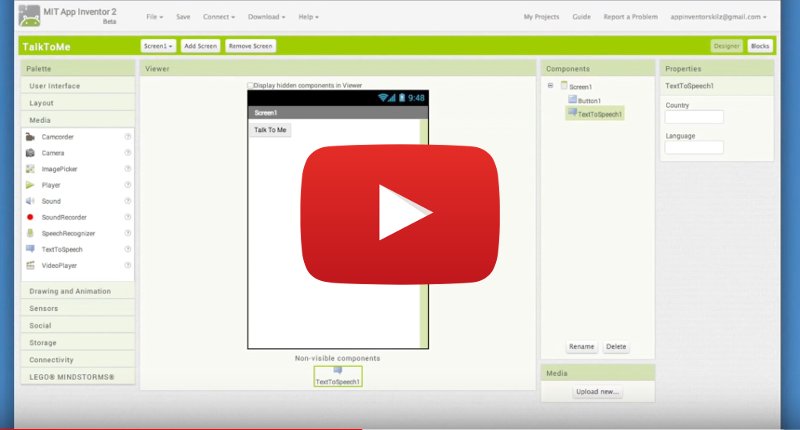Select the TextToSpeech palette icon
The width and height of the screenshot is (800, 430).
pyautogui.click(x=30, y=249)
